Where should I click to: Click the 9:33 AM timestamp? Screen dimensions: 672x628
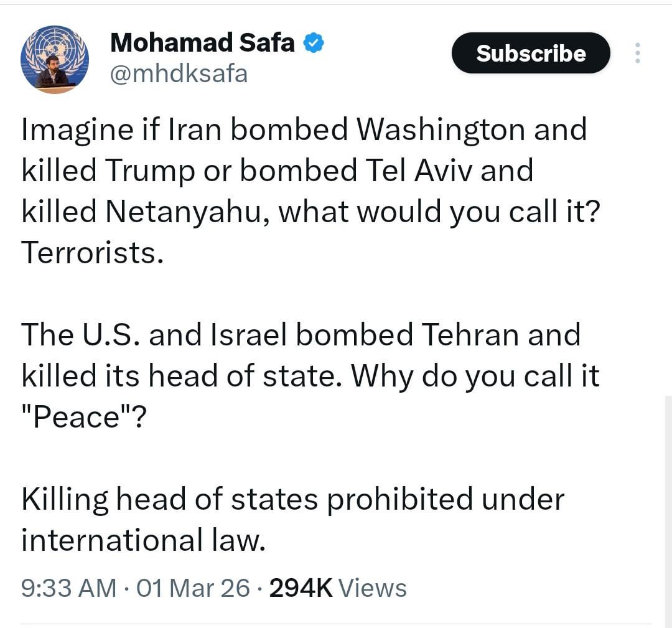click(68, 588)
